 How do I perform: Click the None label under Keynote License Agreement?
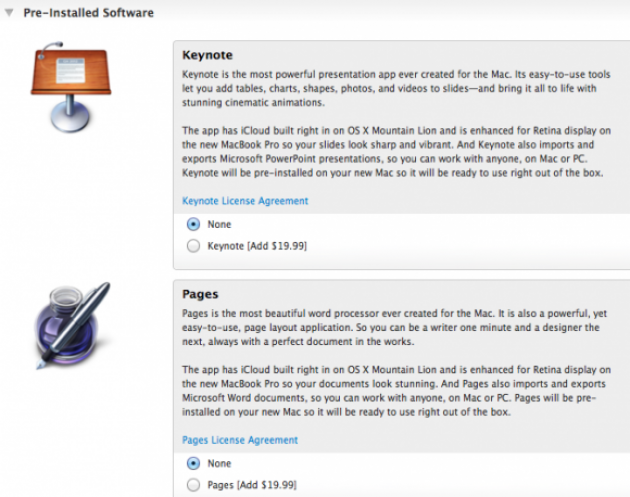tap(219, 224)
